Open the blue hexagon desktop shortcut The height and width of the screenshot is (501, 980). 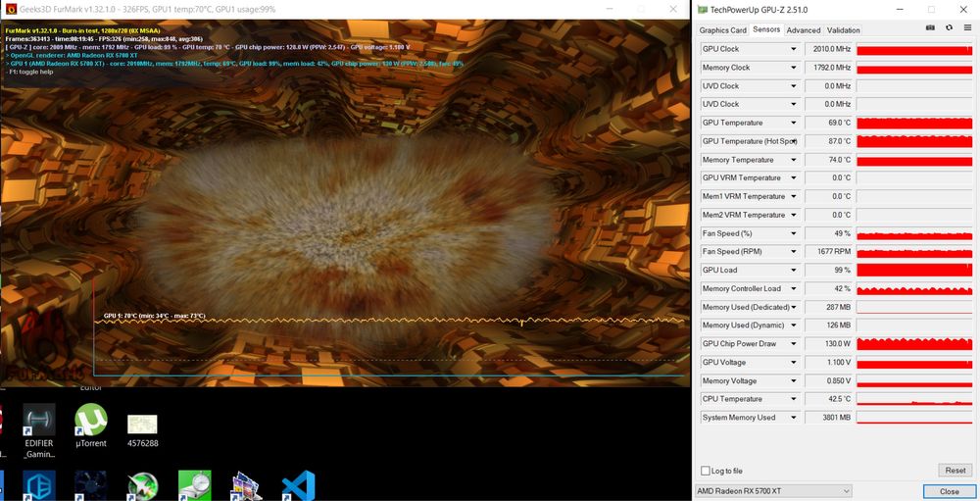[39, 486]
